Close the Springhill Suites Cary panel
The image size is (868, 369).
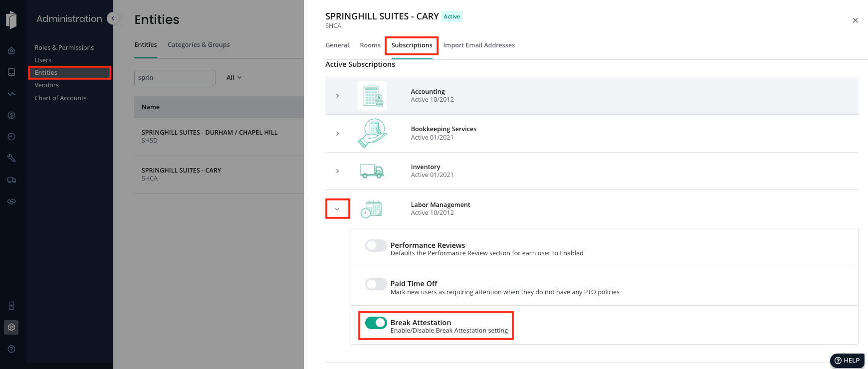855,20
